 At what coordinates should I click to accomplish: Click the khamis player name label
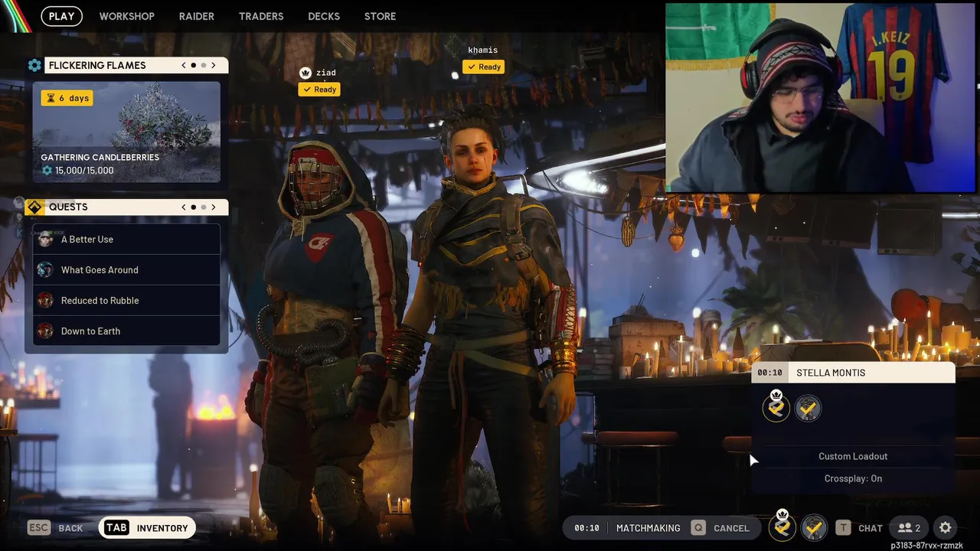pos(482,50)
